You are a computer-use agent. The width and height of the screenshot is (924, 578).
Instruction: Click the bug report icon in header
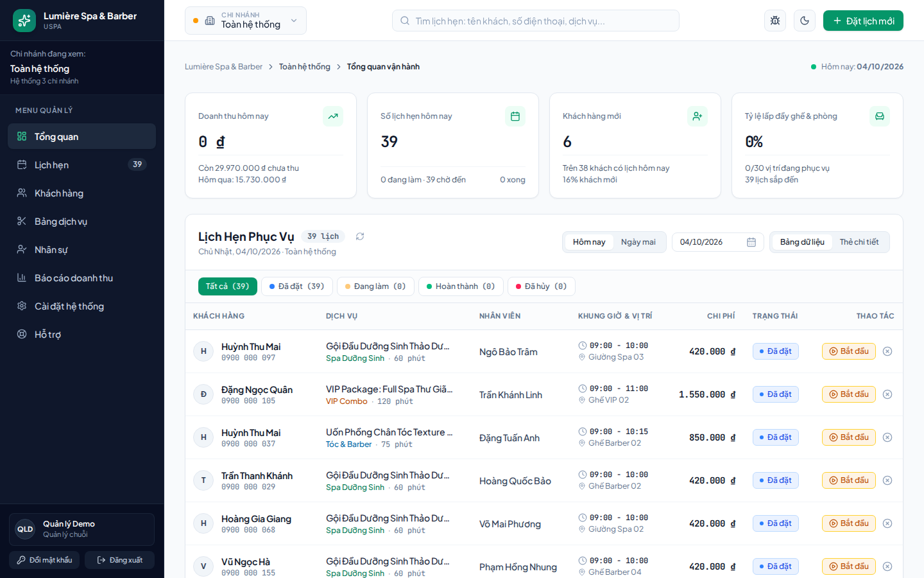pyautogui.click(x=775, y=21)
